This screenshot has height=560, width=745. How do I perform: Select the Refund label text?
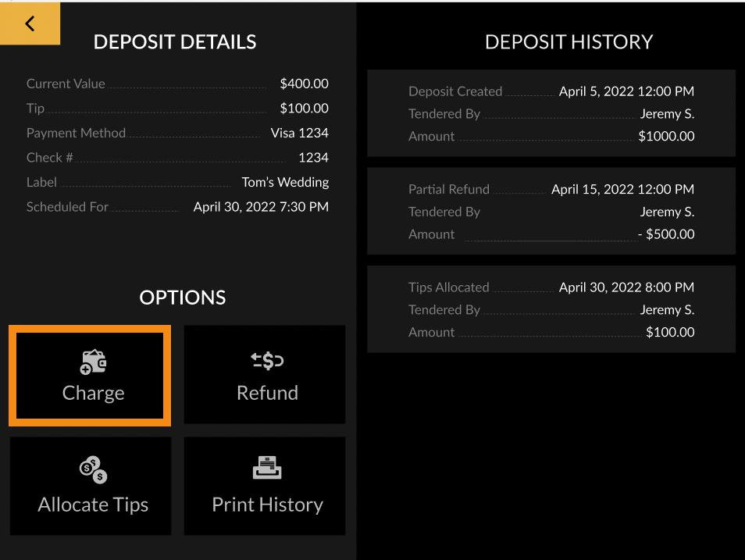click(267, 393)
